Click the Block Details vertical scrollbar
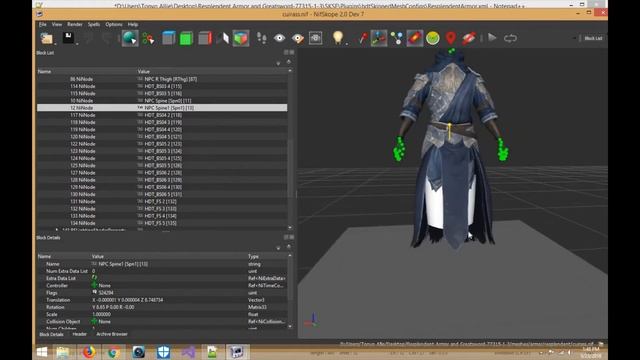This screenshot has width=640, height=360. tap(290, 291)
